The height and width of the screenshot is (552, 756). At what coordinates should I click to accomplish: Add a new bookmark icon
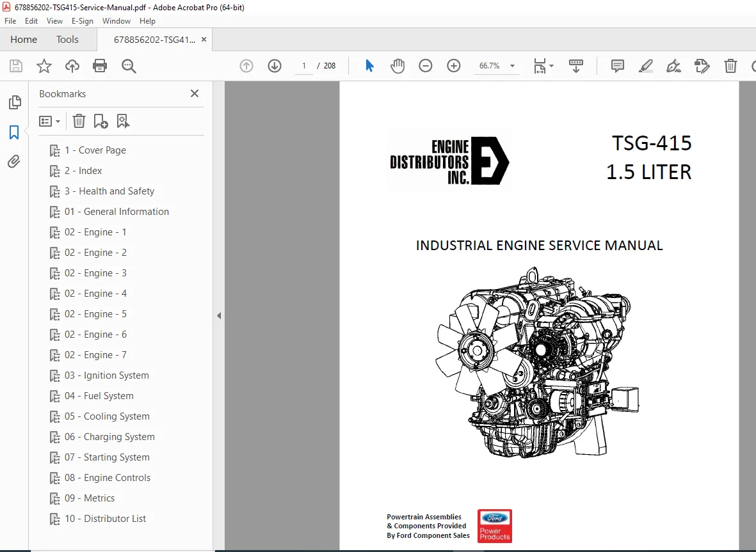tap(101, 121)
